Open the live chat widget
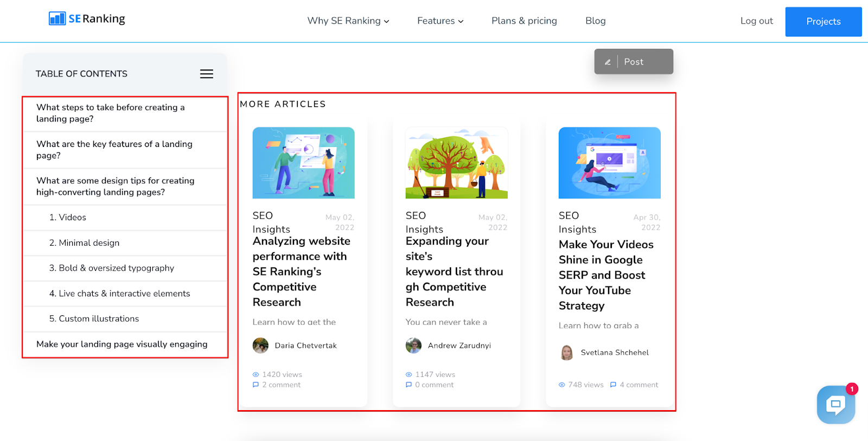Image resolution: width=868 pixels, height=441 pixels. tap(836, 405)
